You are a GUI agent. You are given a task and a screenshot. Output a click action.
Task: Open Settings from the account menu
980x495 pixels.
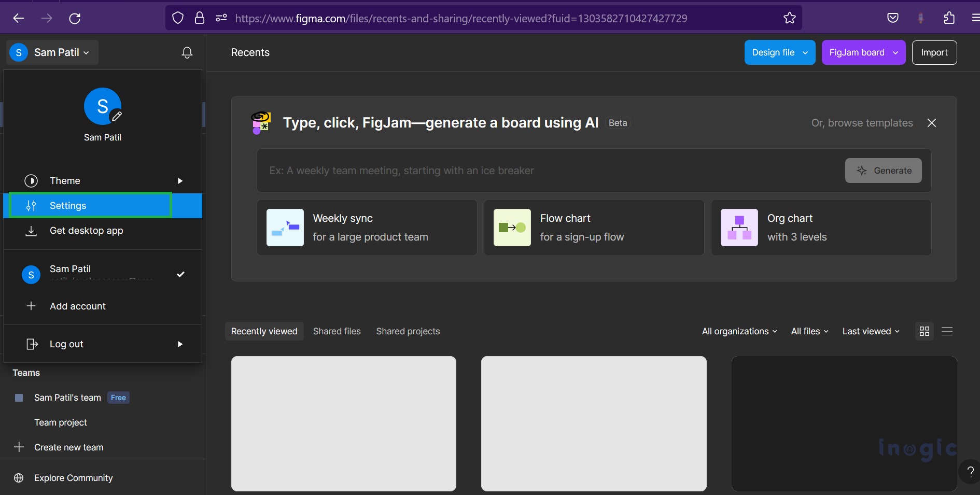click(103, 206)
